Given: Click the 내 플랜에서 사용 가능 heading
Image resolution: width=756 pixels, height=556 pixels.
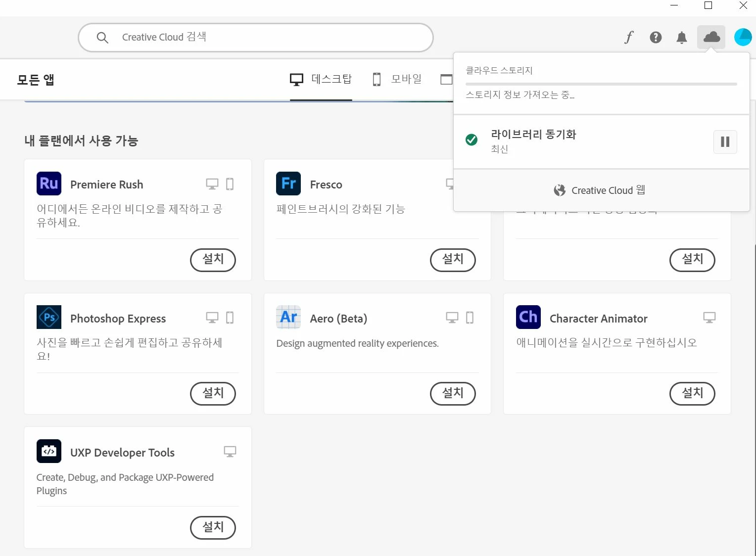Looking at the screenshot, I should (x=81, y=141).
